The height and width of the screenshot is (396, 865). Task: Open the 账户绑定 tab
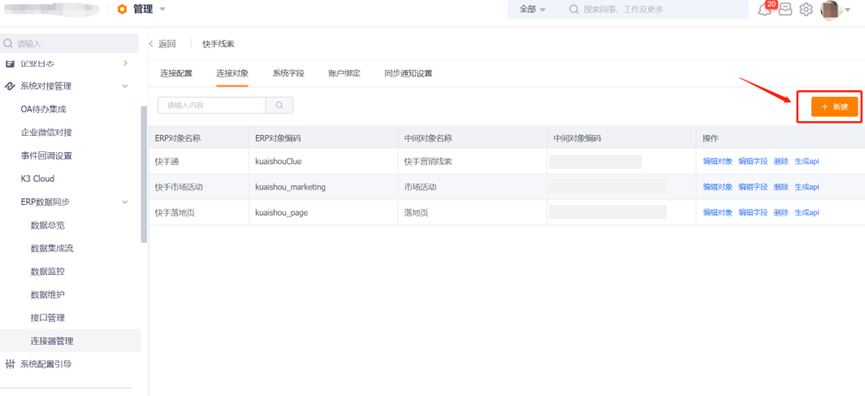tap(344, 73)
